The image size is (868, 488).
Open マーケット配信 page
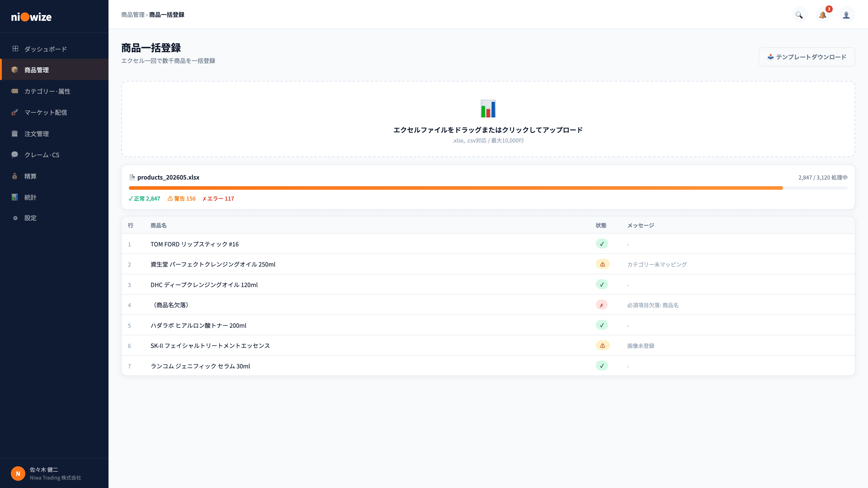tap(54, 112)
